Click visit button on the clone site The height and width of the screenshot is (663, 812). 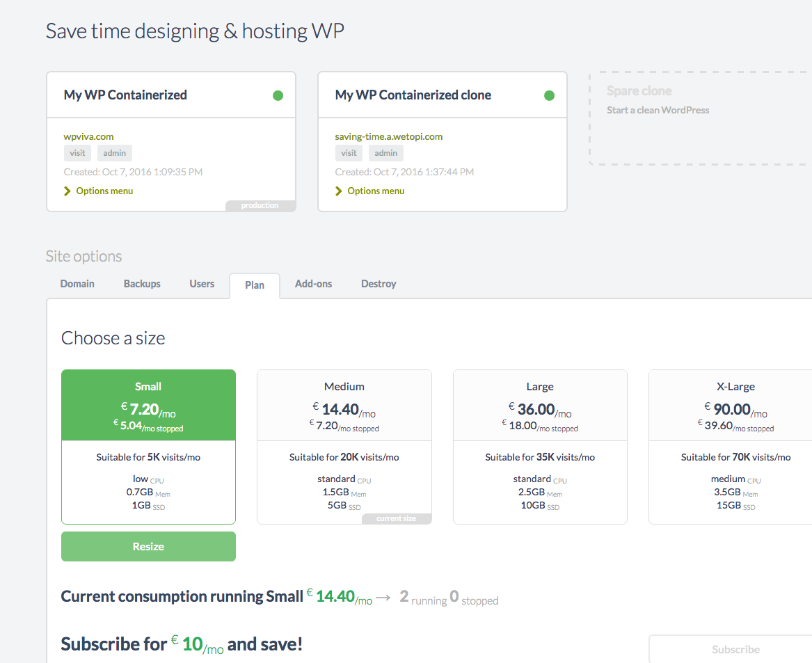tap(349, 153)
